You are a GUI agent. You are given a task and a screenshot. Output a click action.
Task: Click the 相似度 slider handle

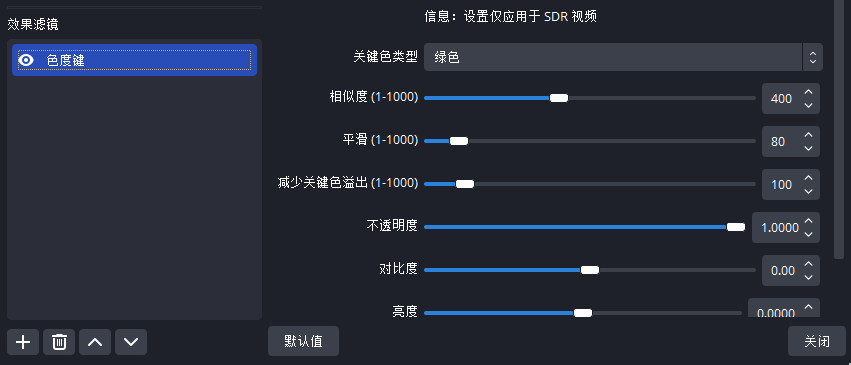coord(558,98)
